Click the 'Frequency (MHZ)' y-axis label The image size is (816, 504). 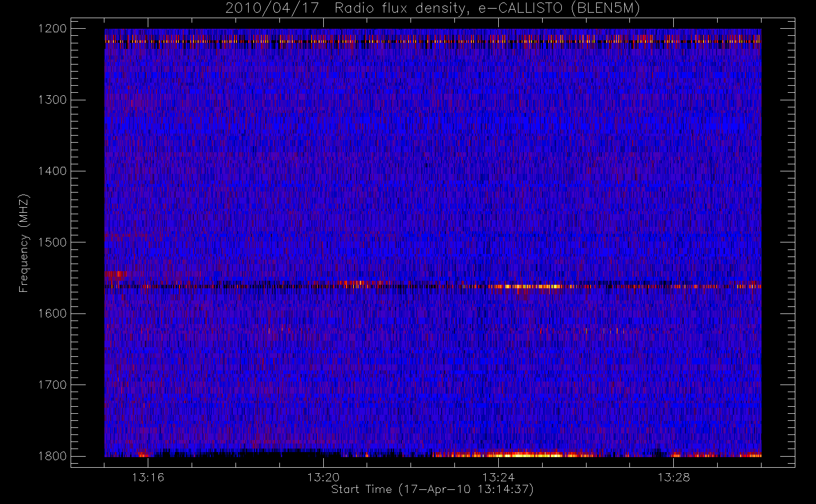(23, 243)
